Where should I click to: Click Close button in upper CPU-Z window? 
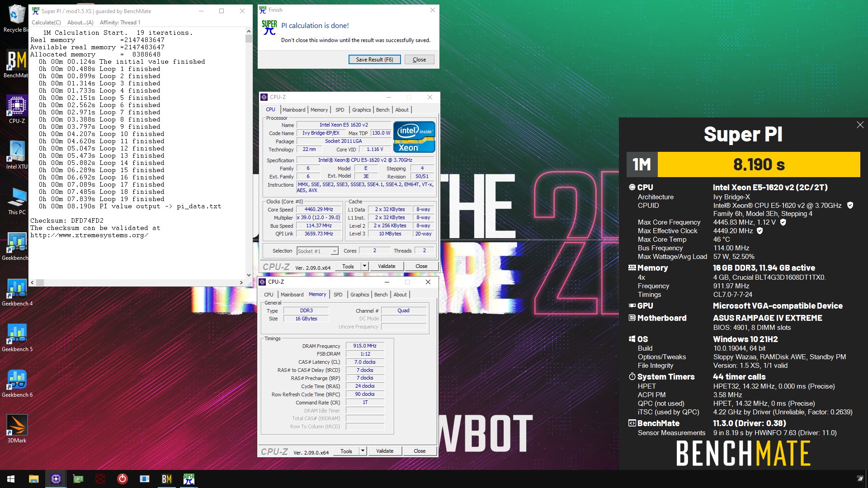421,266
